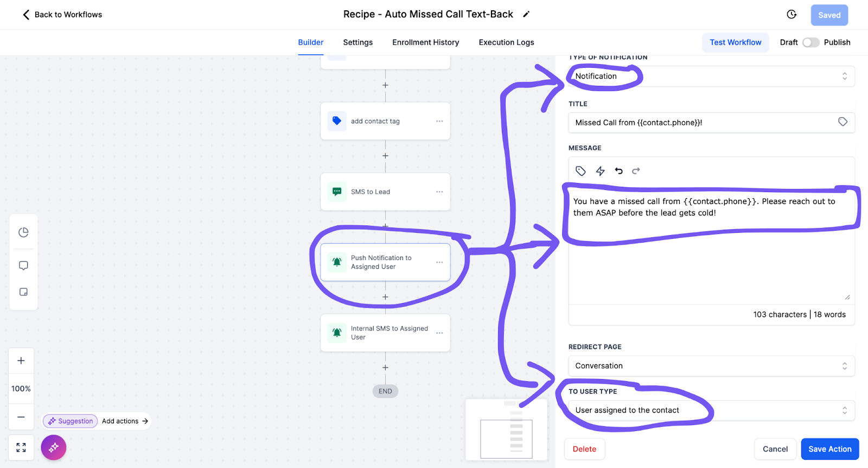Fit canvas to screen icon

click(x=21, y=447)
